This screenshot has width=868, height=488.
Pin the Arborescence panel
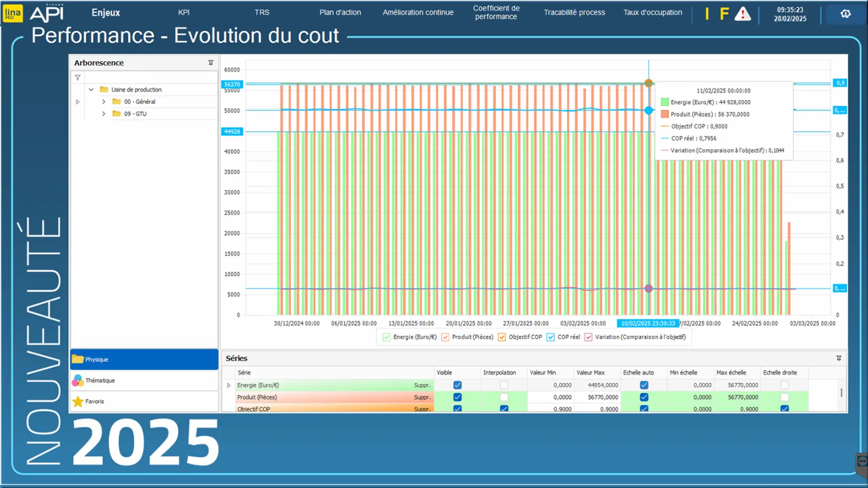tap(210, 63)
